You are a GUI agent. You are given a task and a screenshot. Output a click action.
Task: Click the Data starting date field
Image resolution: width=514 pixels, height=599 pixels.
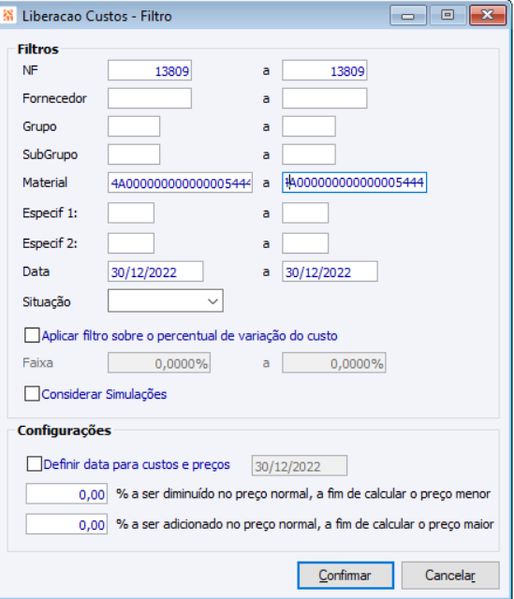pos(156,272)
